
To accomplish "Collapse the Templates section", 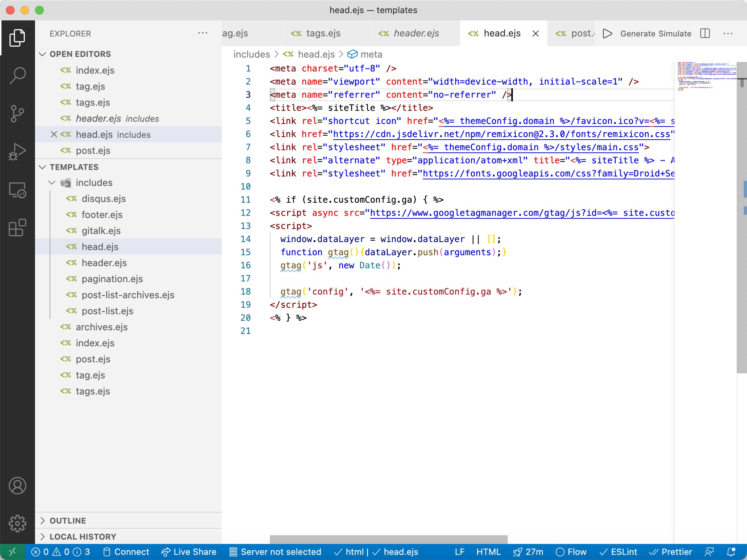I will [128, 167].
